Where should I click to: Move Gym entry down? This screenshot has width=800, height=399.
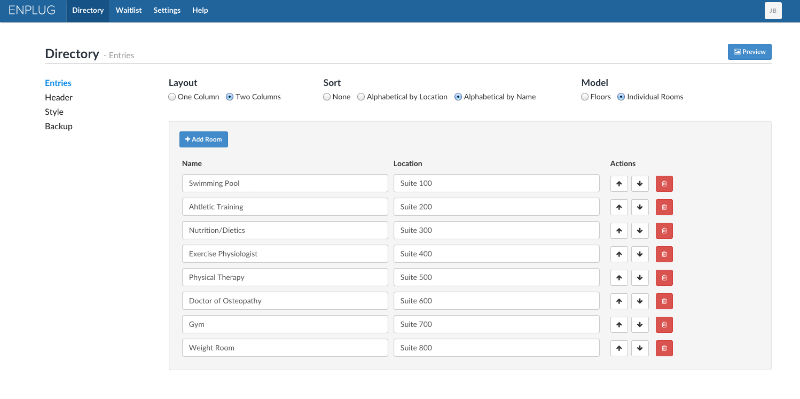coord(640,325)
